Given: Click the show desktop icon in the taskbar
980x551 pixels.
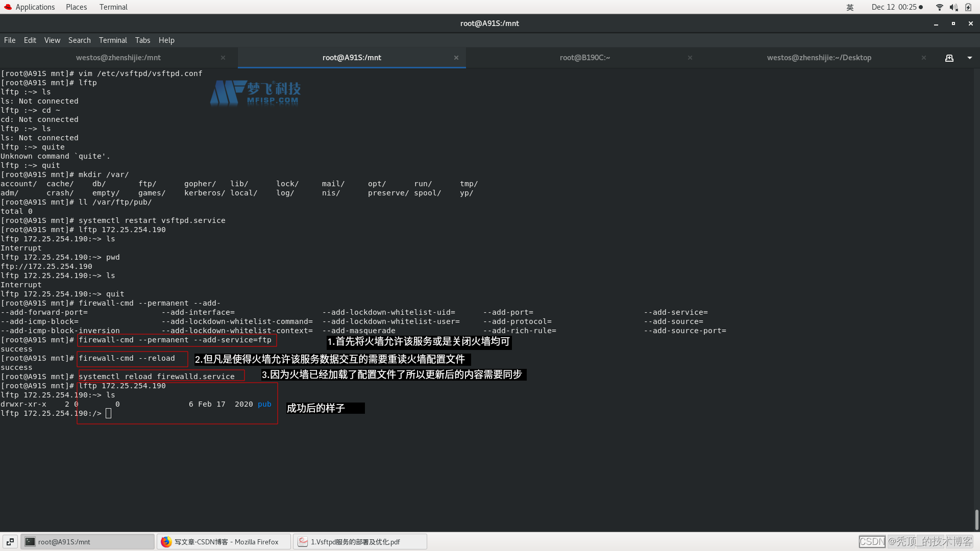Looking at the screenshot, I should coord(10,542).
